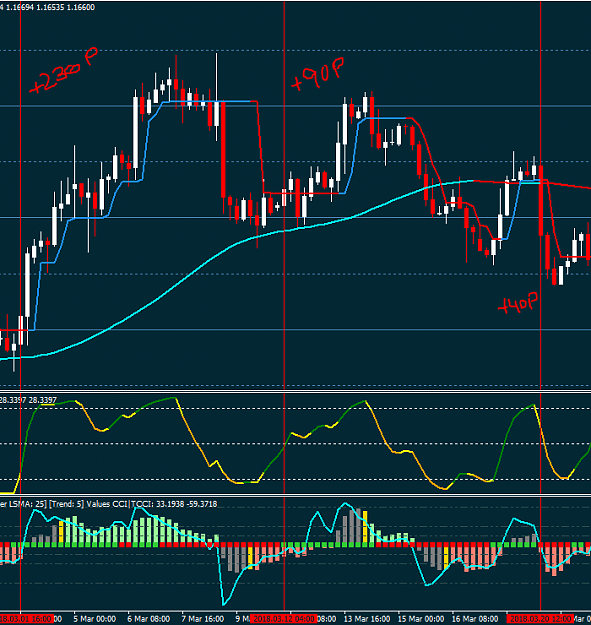Click the divider between price chart and oscillator

click(x=295, y=392)
